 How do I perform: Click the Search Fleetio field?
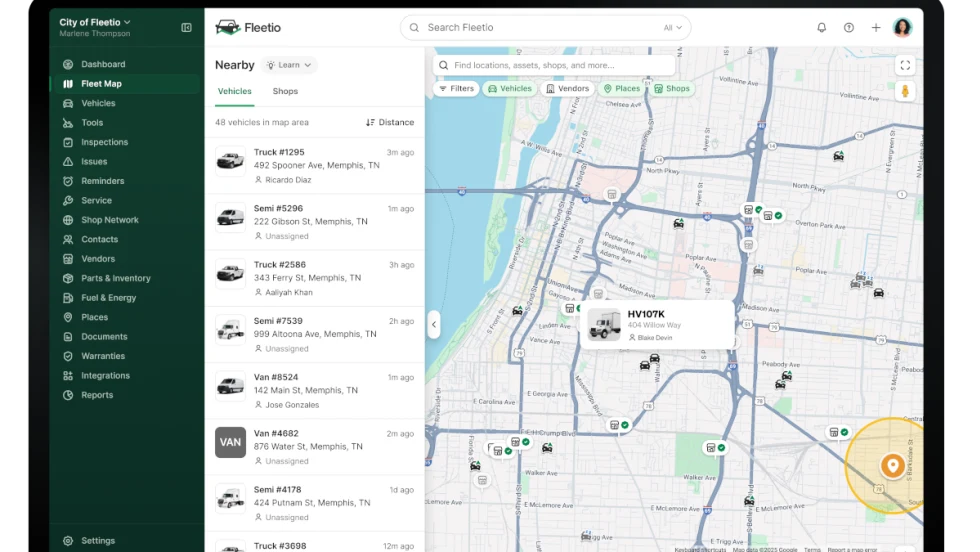[545, 28]
